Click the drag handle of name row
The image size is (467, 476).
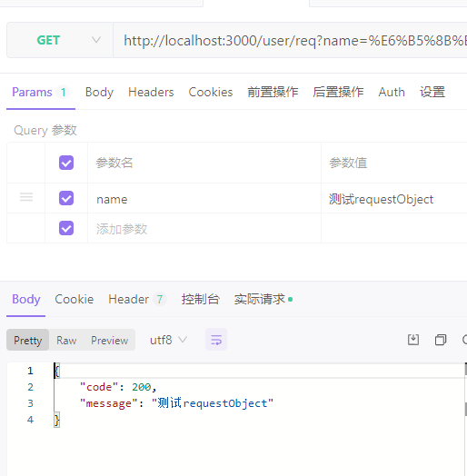(26, 197)
